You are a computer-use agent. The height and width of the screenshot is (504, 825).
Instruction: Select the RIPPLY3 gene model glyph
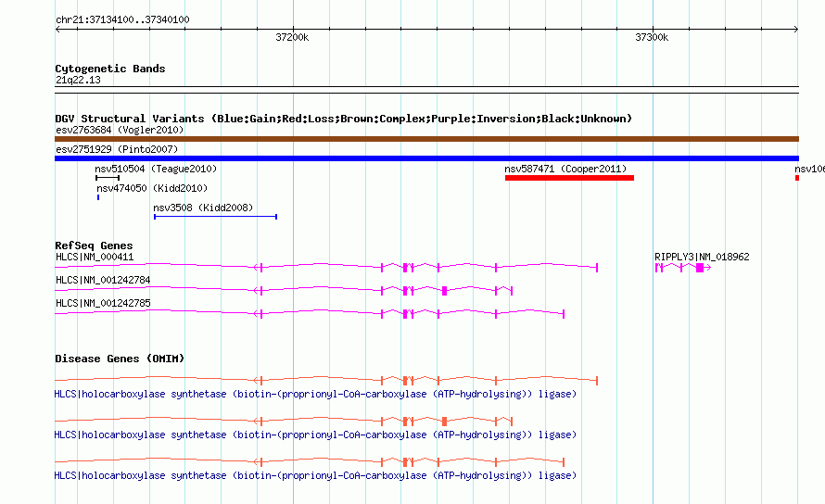click(x=683, y=268)
